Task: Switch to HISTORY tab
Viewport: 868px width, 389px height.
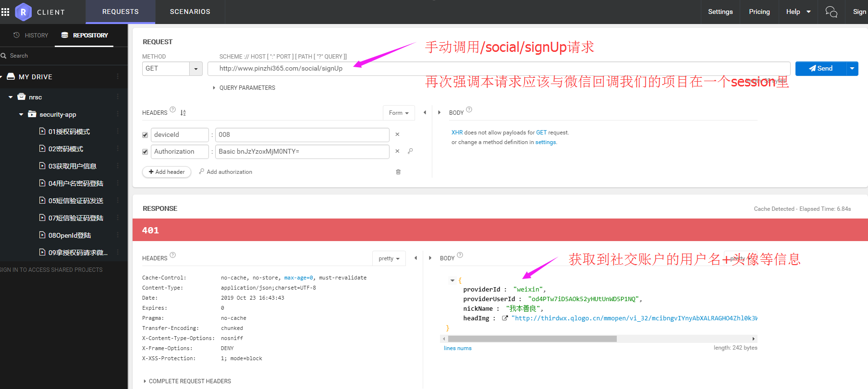Action: coord(31,36)
